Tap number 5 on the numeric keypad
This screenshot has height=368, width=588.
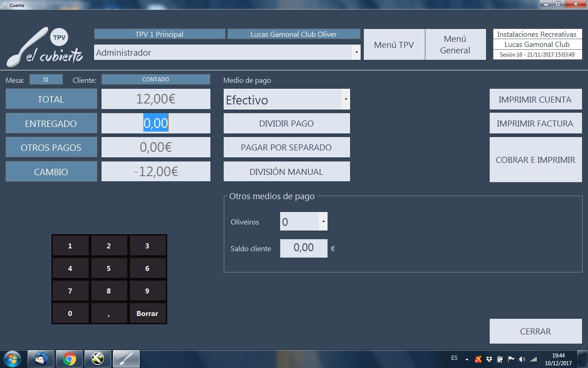pyautogui.click(x=109, y=268)
